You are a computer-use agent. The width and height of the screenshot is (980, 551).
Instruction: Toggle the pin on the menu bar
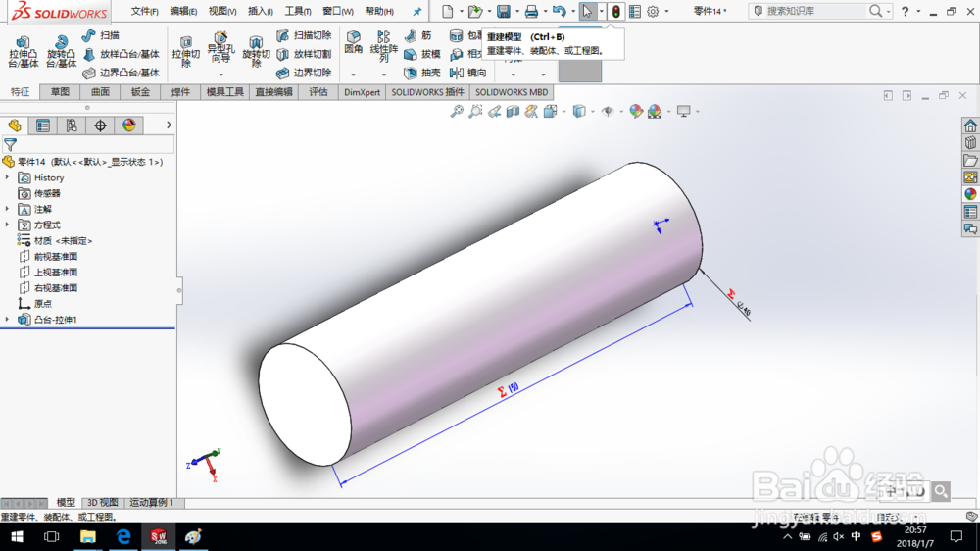point(417,11)
